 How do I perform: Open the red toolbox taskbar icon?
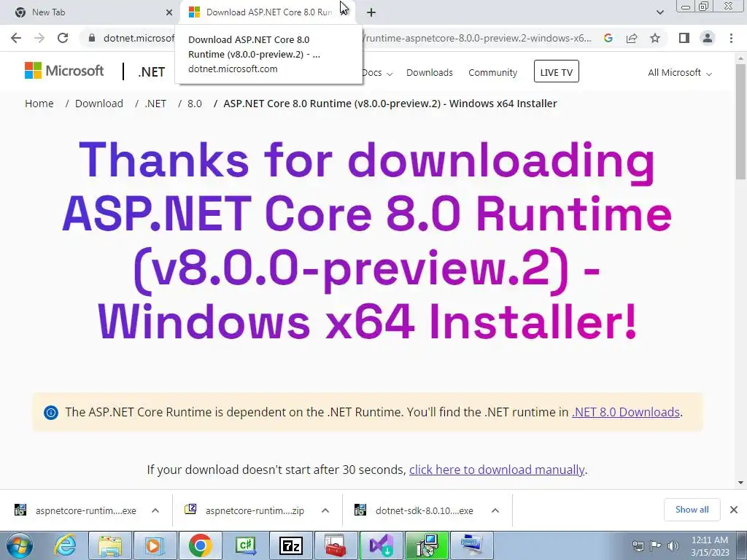point(336,545)
